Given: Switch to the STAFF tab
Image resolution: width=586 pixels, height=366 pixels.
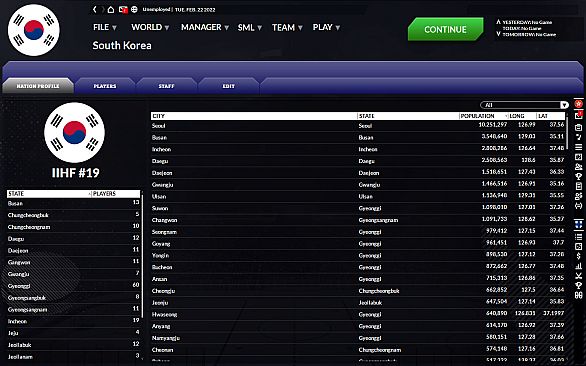Looking at the screenshot, I should pyautogui.click(x=166, y=86).
